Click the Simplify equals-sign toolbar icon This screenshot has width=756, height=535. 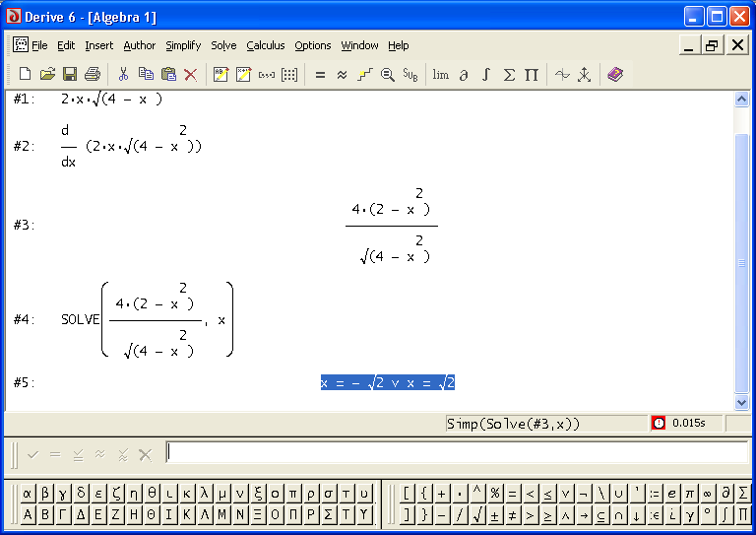point(320,74)
